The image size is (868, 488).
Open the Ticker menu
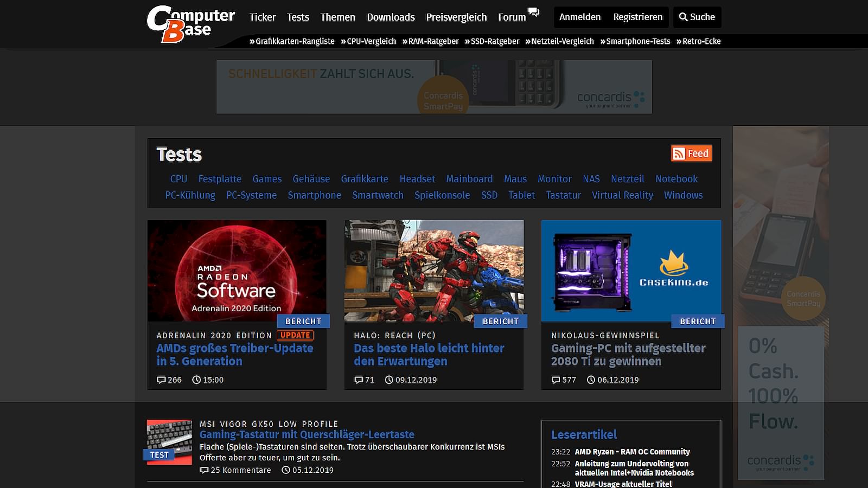click(263, 17)
